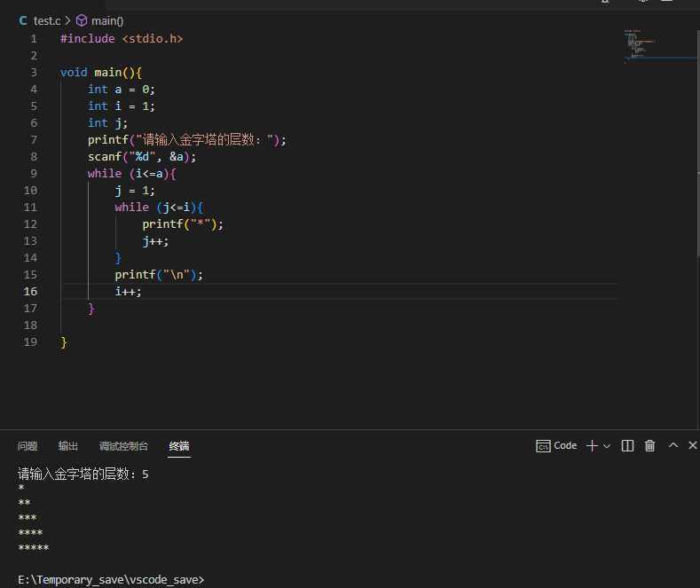Click the C file icon in breadcrumb
The image size is (700, 588).
click(23, 21)
